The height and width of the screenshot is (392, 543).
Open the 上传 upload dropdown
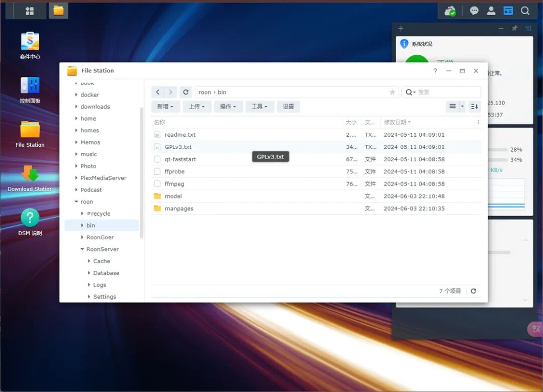[x=197, y=107]
